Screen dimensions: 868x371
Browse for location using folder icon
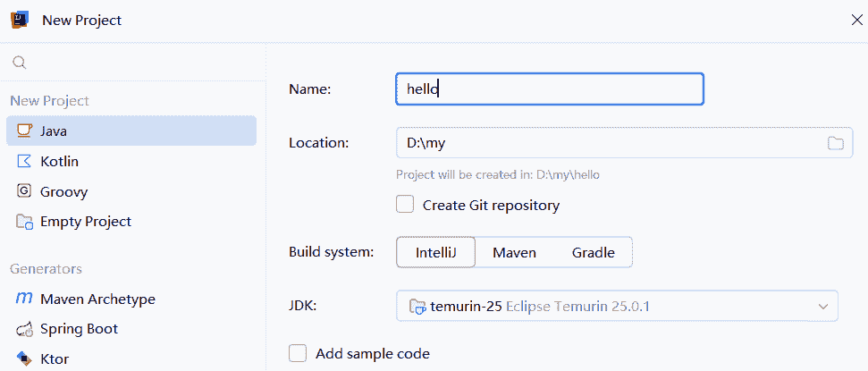[x=835, y=143]
